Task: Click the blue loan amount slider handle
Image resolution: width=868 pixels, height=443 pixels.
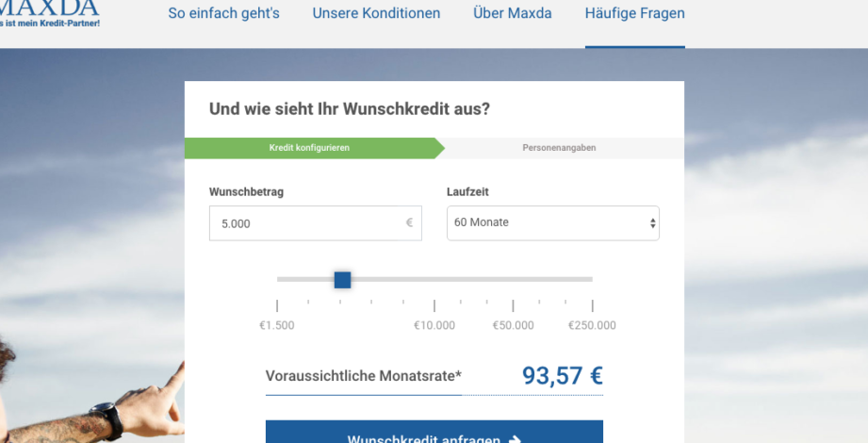Action: point(342,279)
